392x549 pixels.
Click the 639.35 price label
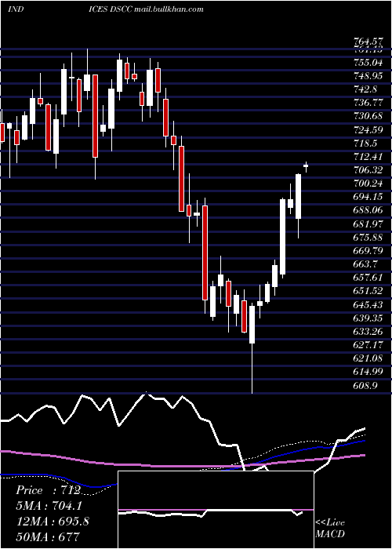pyautogui.click(x=368, y=318)
